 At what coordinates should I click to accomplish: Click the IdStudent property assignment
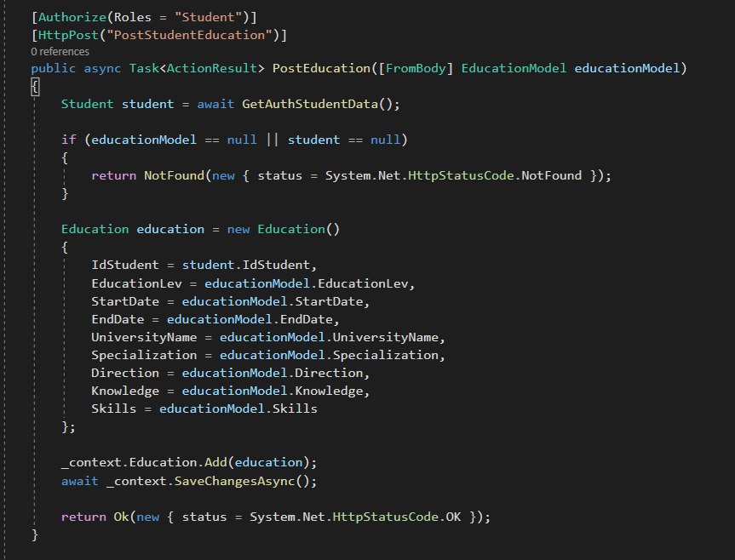click(204, 265)
